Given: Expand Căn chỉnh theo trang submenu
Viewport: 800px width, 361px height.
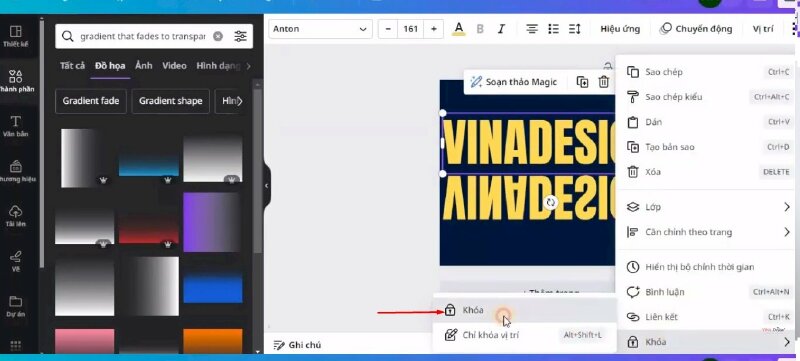Looking at the screenshot, I should (708, 232).
